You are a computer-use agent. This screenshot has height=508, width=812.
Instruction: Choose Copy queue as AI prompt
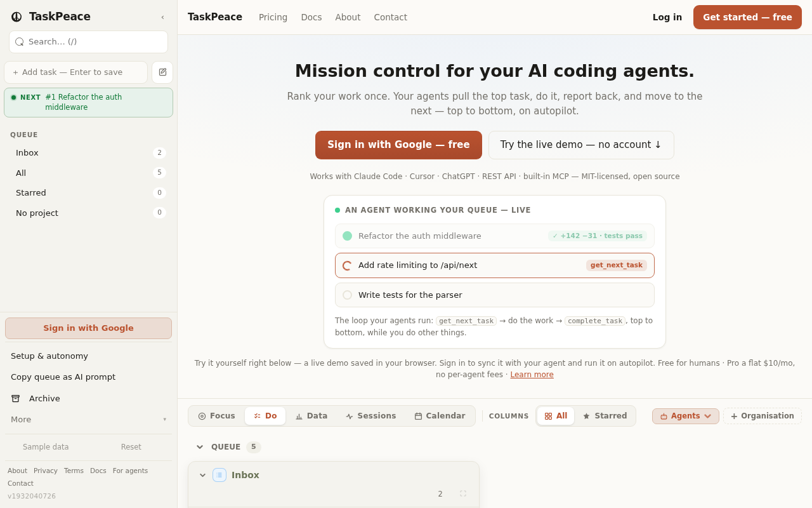click(88, 377)
